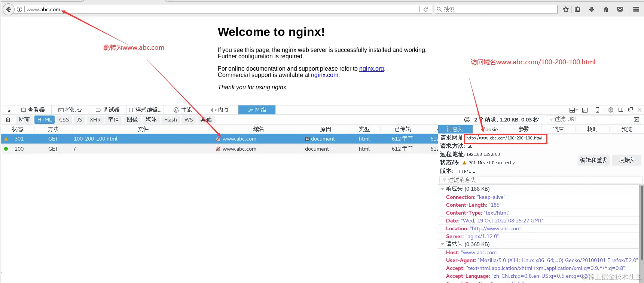Toggle the Flash request filter
This screenshot has height=283, width=644.
pos(170,120)
